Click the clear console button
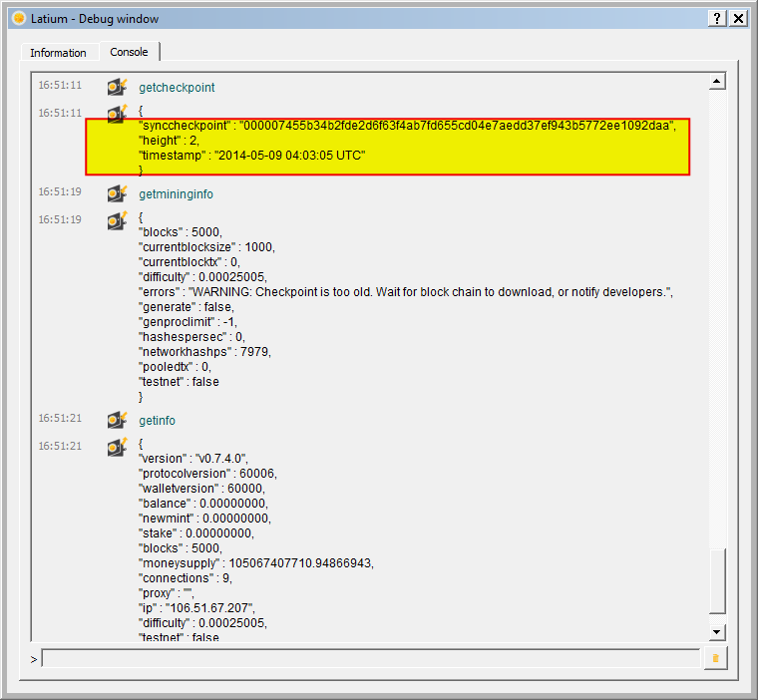The width and height of the screenshot is (758, 700). click(x=715, y=658)
